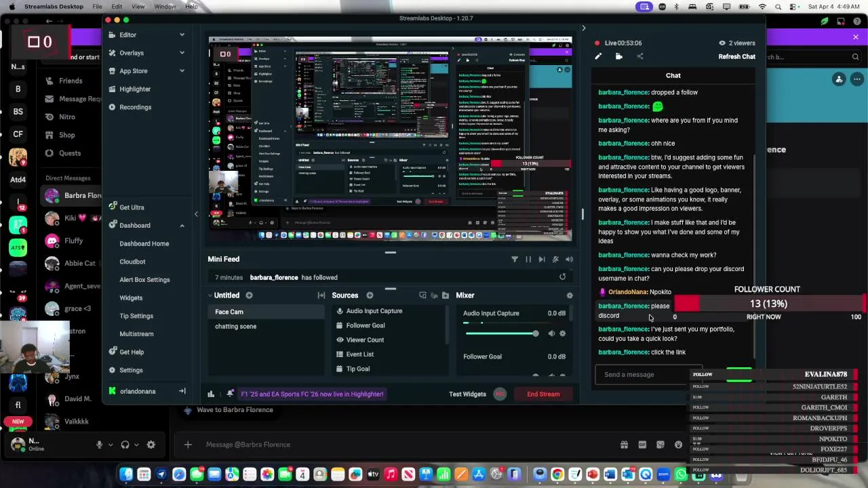Open Discord user settings gear
Screen dimensions: 868x488
click(x=151, y=445)
